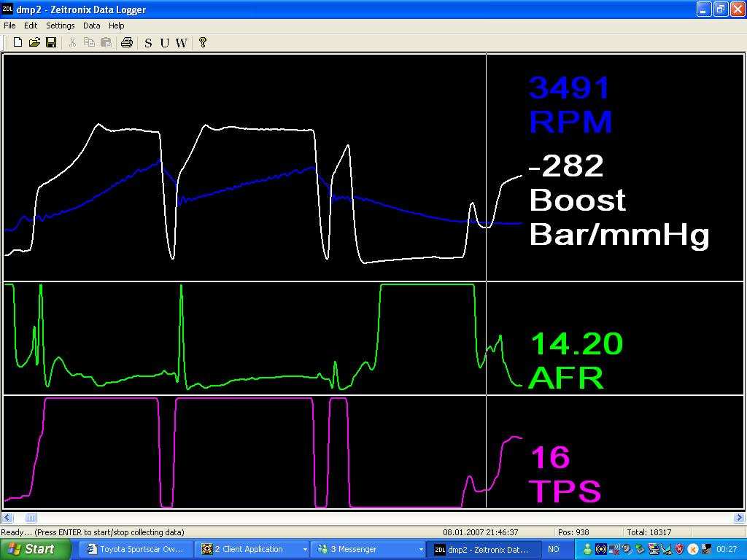
Task: Open the Settings menu
Action: (60, 26)
